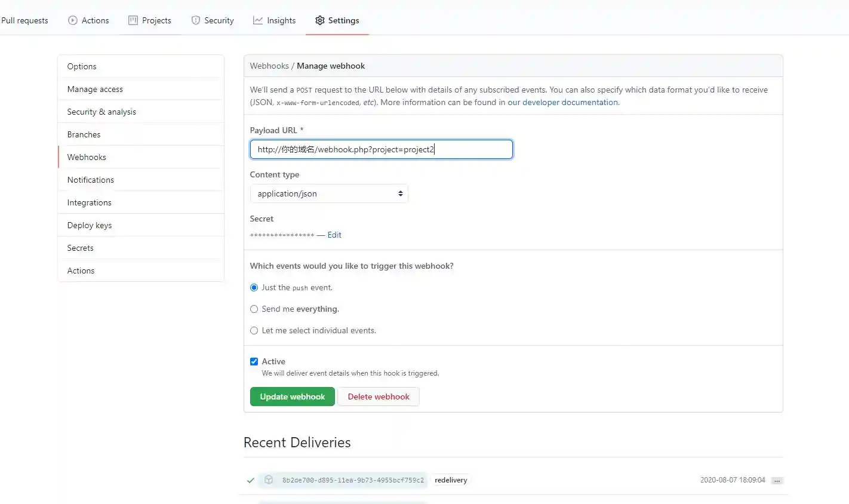Click the Actions play icon
The image size is (849, 504).
point(72,20)
